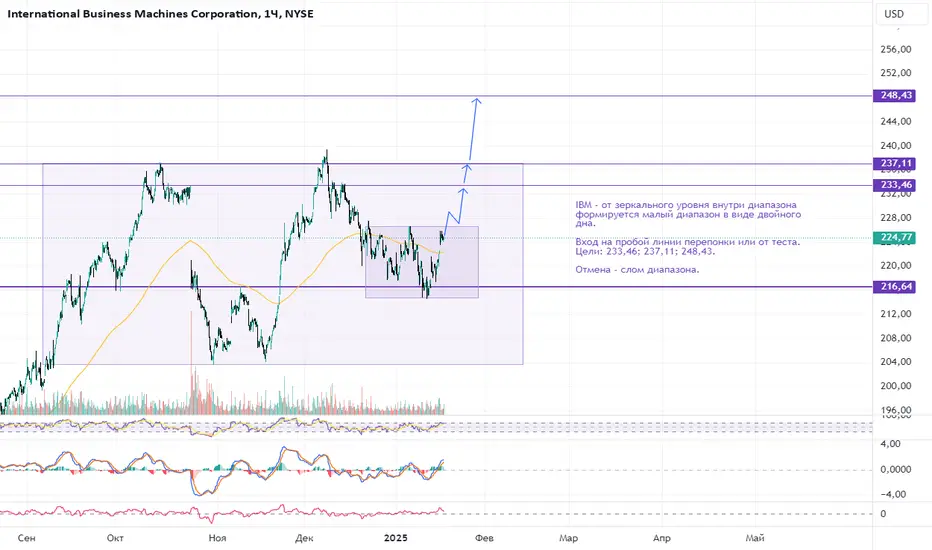Click the 220,00 price axis value
The image size is (932, 550).
(x=896, y=266)
